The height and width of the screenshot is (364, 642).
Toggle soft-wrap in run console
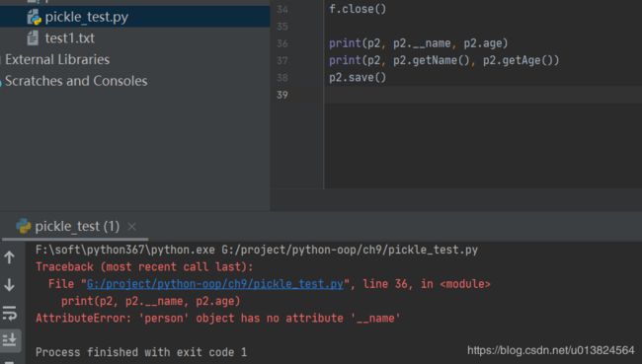10,313
